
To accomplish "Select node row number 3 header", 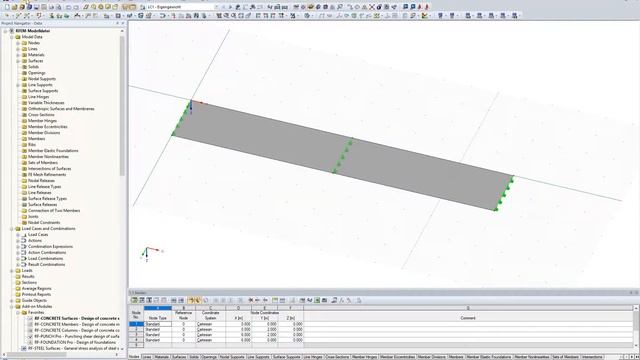I will (x=136, y=335).
